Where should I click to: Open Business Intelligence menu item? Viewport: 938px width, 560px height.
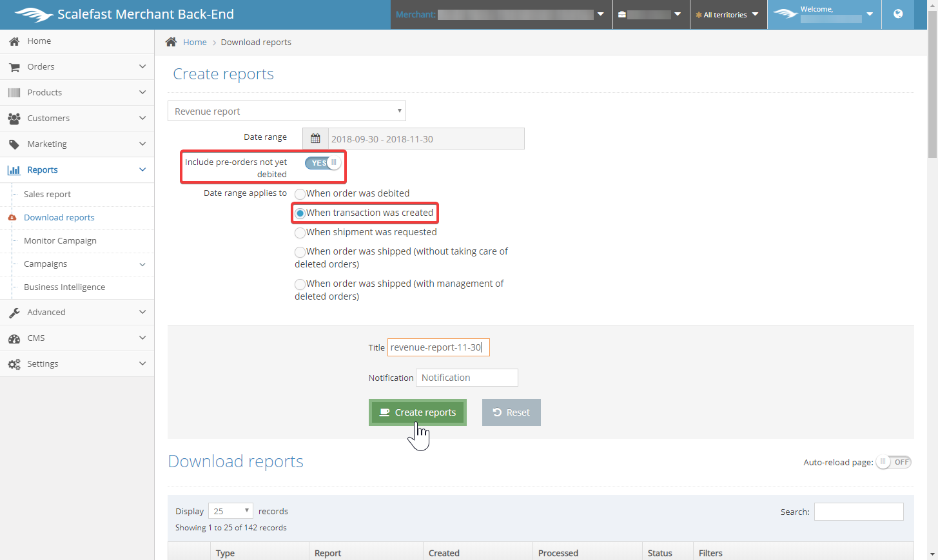tap(64, 287)
